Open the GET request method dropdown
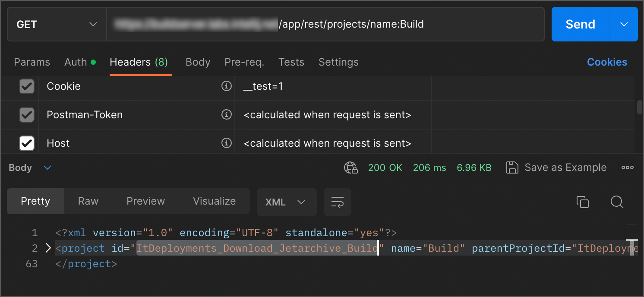 (x=56, y=24)
